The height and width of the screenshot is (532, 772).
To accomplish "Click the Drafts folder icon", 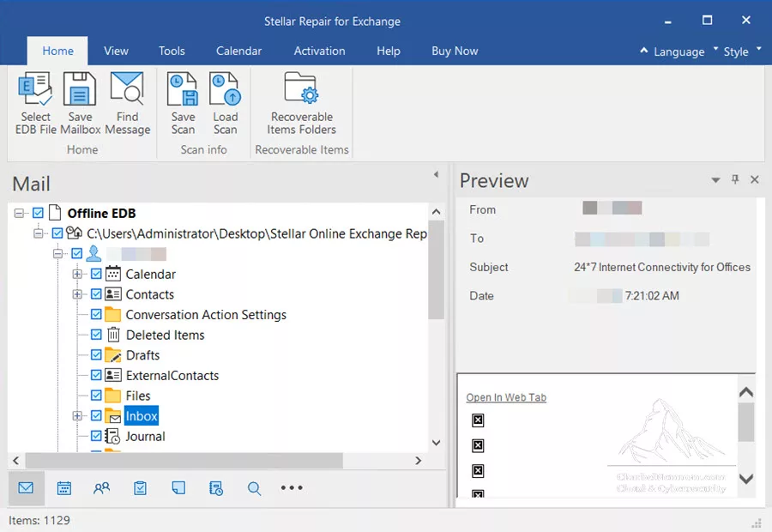I will [x=113, y=355].
